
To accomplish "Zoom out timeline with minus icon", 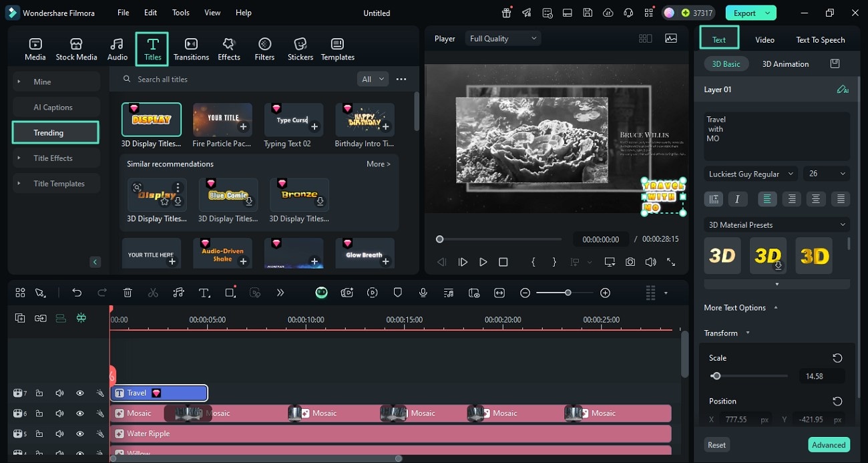I will click(525, 293).
